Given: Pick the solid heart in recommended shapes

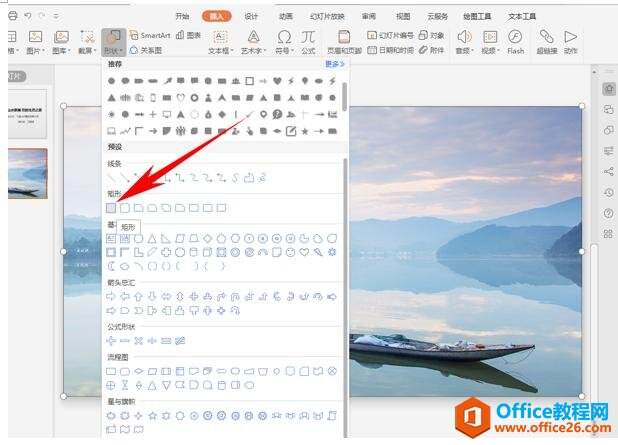Looking at the screenshot, I should [x=277, y=81].
